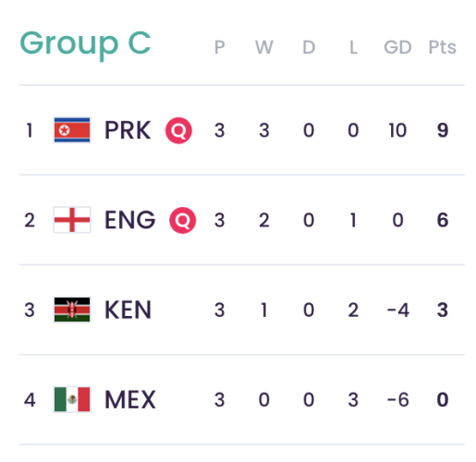Open the KEN team entry
The width and height of the screenshot is (476, 462).
pyautogui.click(x=128, y=310)
